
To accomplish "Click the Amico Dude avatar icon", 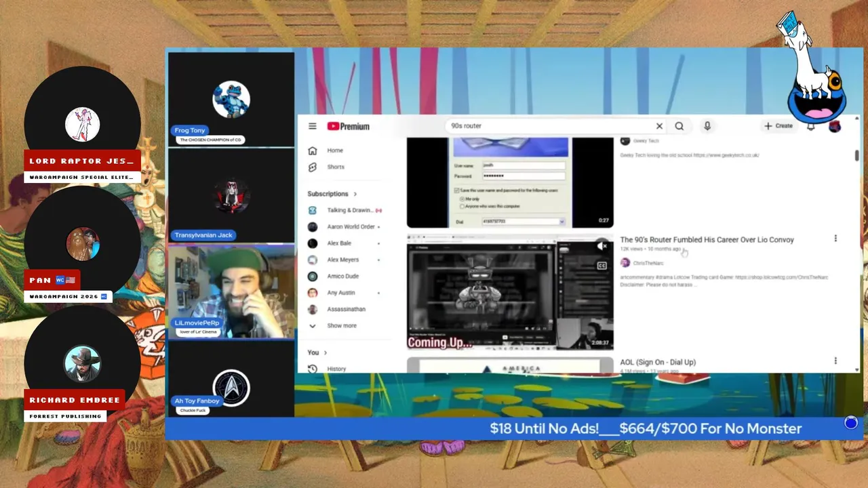I will [x=313, y=276].
